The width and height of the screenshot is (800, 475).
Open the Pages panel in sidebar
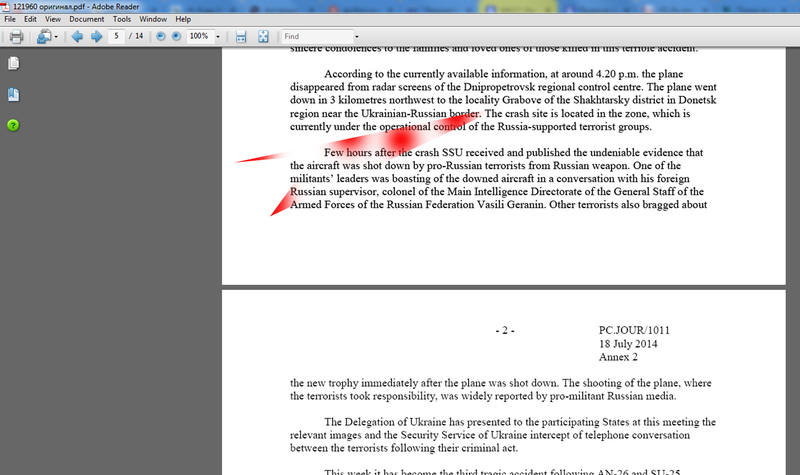pos(14,63)
